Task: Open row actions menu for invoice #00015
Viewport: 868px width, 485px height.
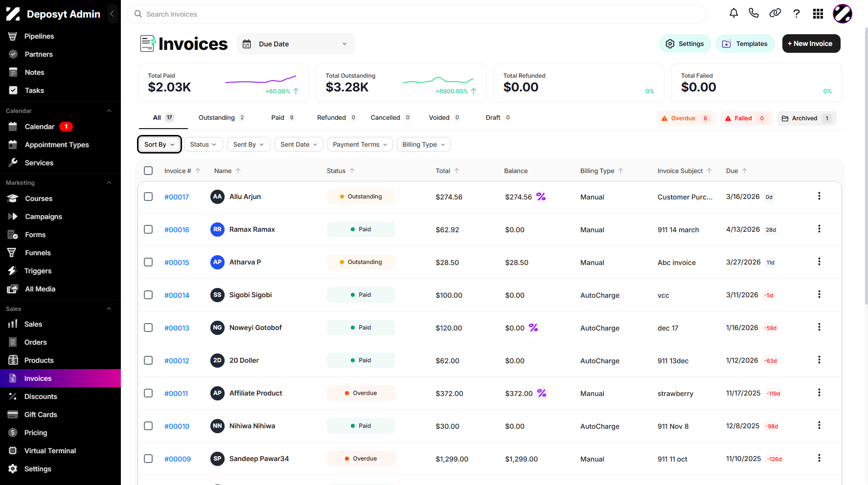Action: pyautogui.click(x=819, y=262)
